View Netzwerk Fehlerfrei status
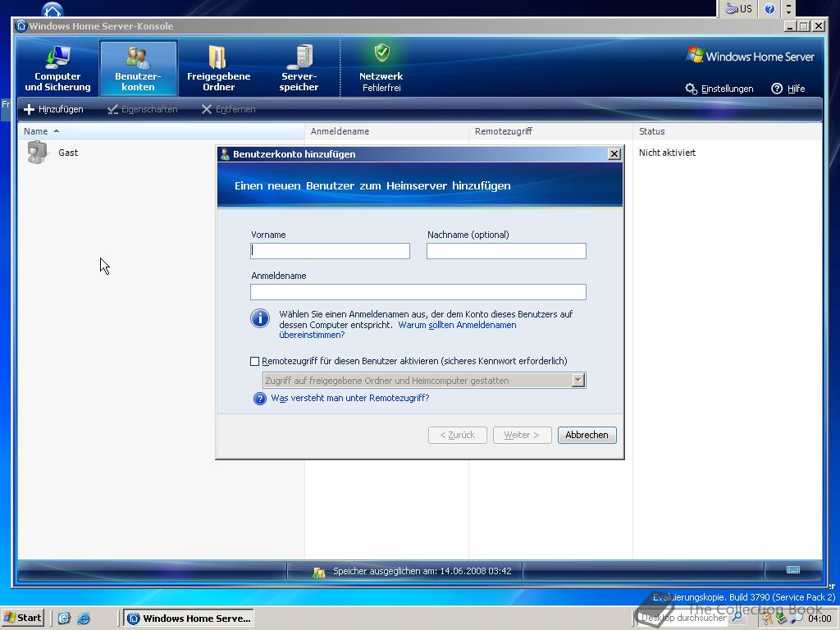 [381, 68]
